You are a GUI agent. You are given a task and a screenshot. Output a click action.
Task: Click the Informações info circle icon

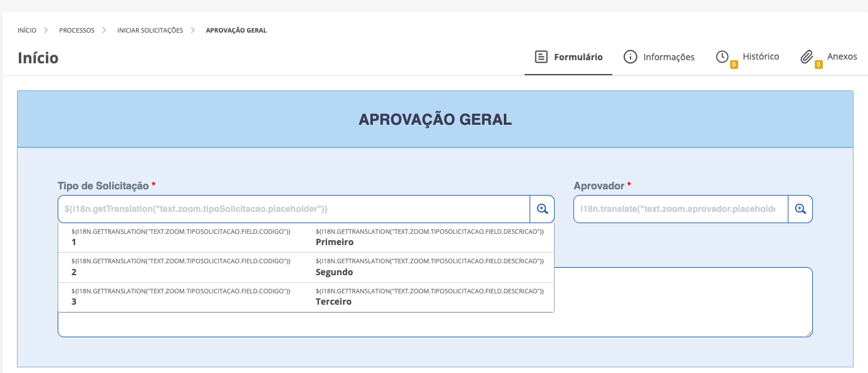click(630, 57)
